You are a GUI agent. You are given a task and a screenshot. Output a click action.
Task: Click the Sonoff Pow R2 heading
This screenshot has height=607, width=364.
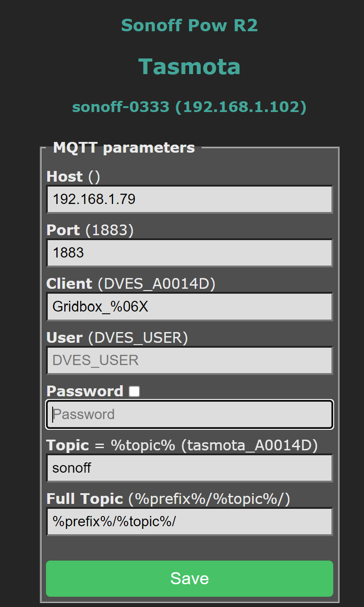189,25
